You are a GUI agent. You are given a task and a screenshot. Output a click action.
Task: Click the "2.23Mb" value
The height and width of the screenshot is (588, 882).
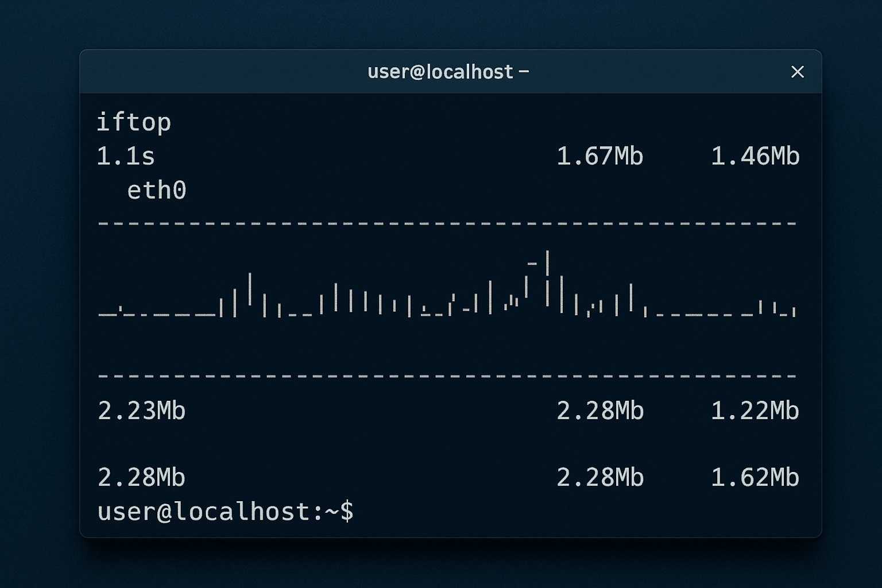tap(142, 411)
